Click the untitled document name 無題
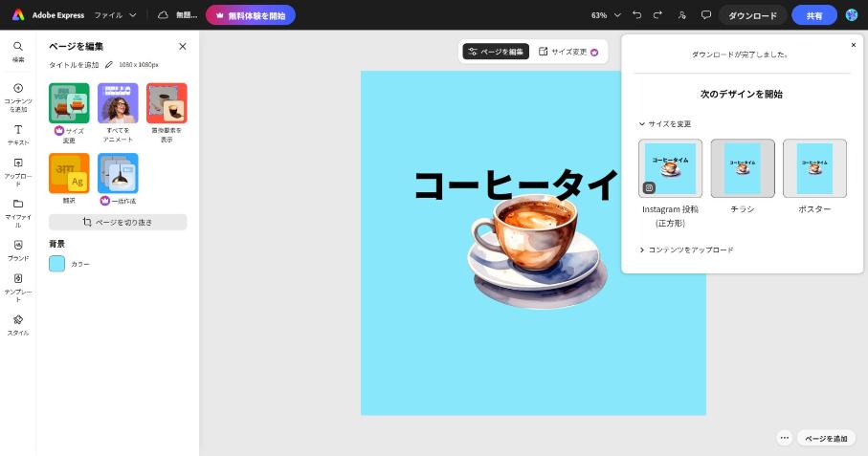868x456 pixels. tap(187, 15)
